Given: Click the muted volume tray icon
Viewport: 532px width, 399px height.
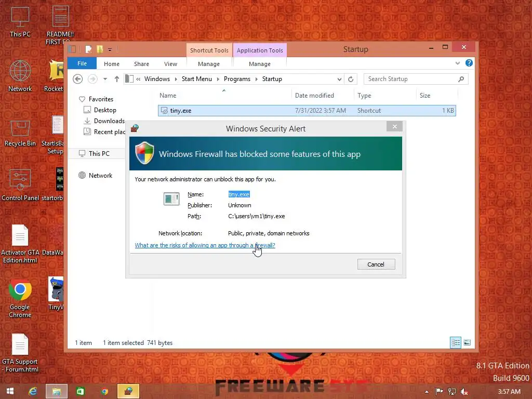Looking at the screenshot, I should point(464,392).
